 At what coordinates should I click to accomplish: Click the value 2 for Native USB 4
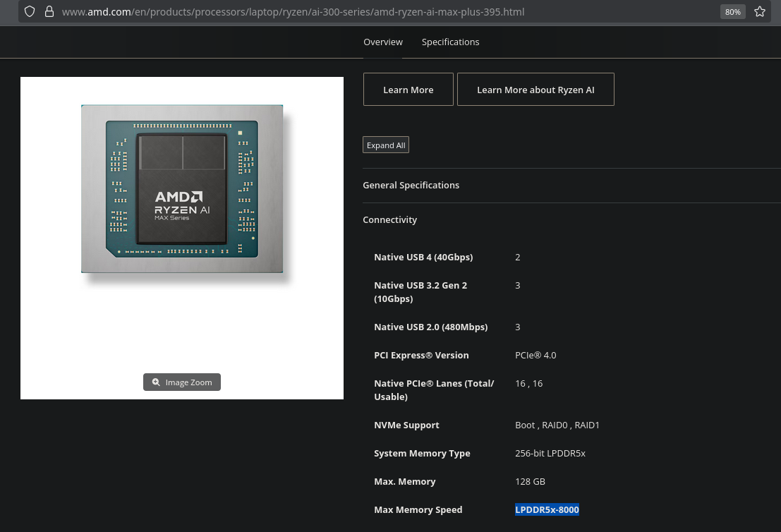coord(518,257)
